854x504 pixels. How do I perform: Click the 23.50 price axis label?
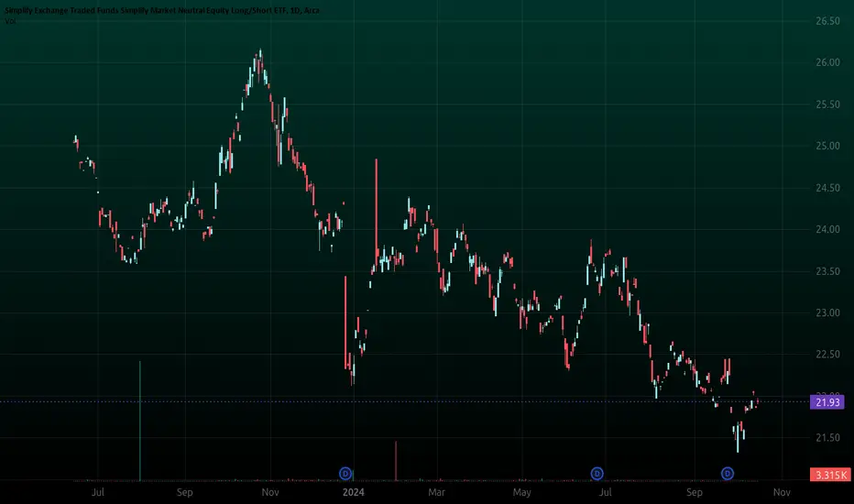(x=827, y=271)
